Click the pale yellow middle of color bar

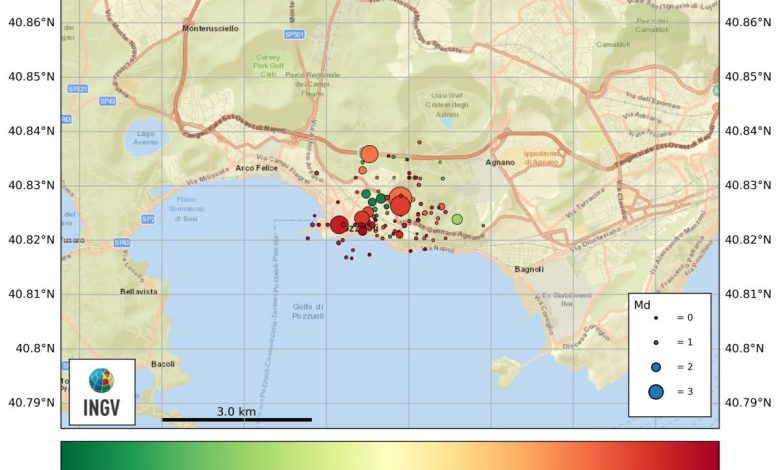tap(390, 455)
